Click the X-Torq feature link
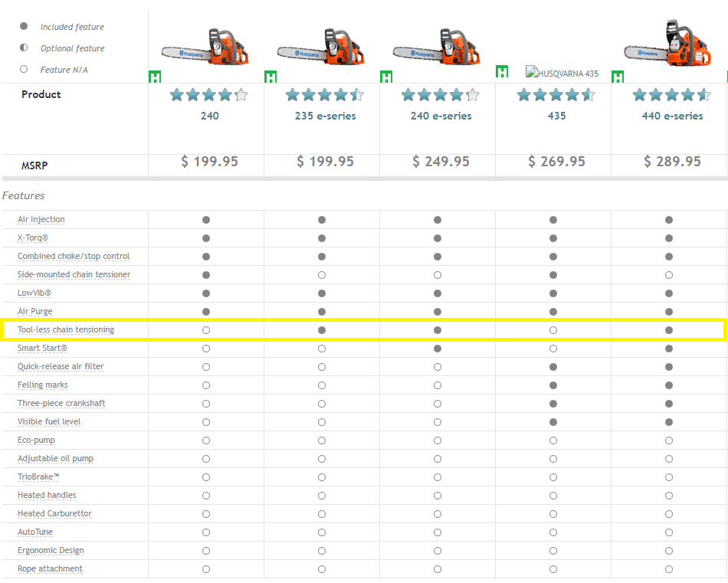The image size is (728, 583). (32, 237)
